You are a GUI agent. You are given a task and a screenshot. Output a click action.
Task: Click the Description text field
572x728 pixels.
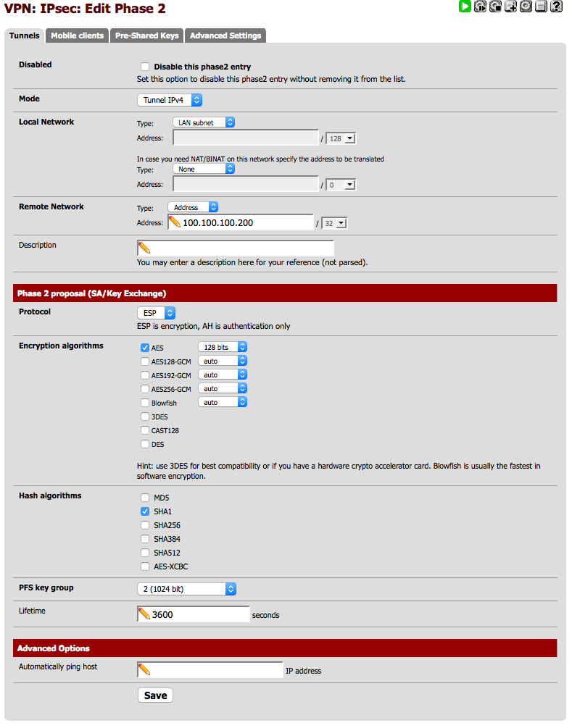tap(236, 248)
